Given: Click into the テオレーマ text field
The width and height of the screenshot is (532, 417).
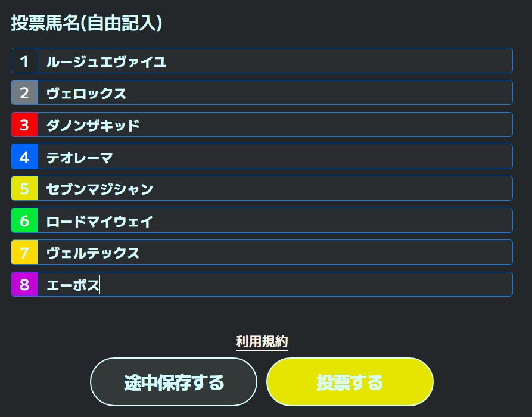Looking at the screenshot, I should [274, 157].
